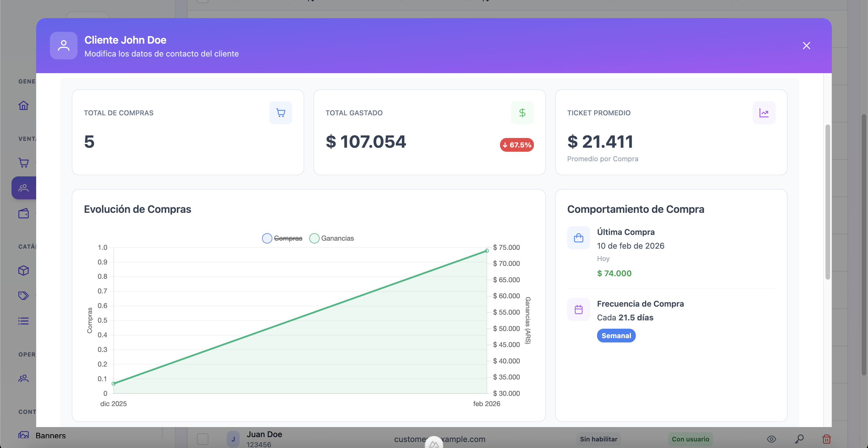
Task: Click the "$ 107.054" total spent value
Action: point(366,141)
